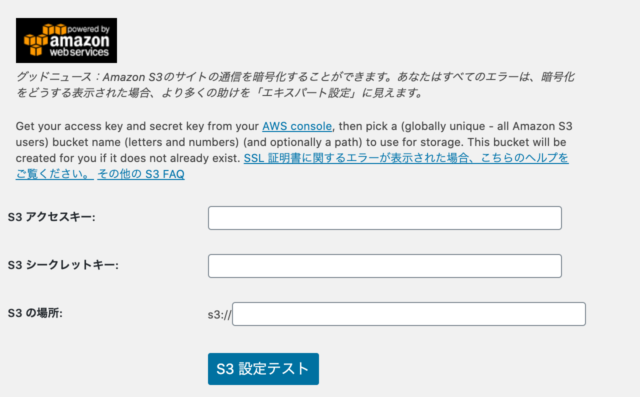Click the Amazon Web Services logo
The height and width of the screenshot is (397, 640).
pyautogui.click(x=66, y=40)
